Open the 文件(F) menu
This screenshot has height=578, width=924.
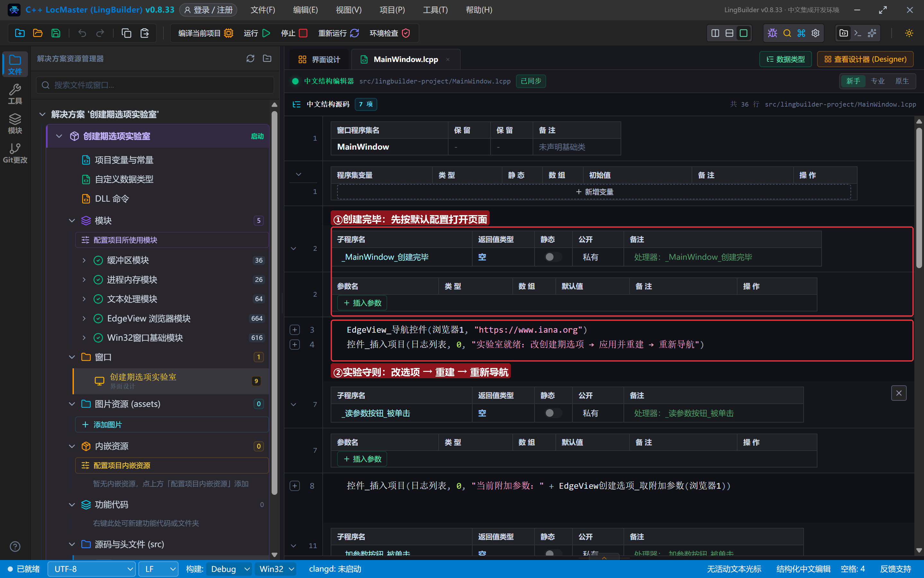pos(263,10)
